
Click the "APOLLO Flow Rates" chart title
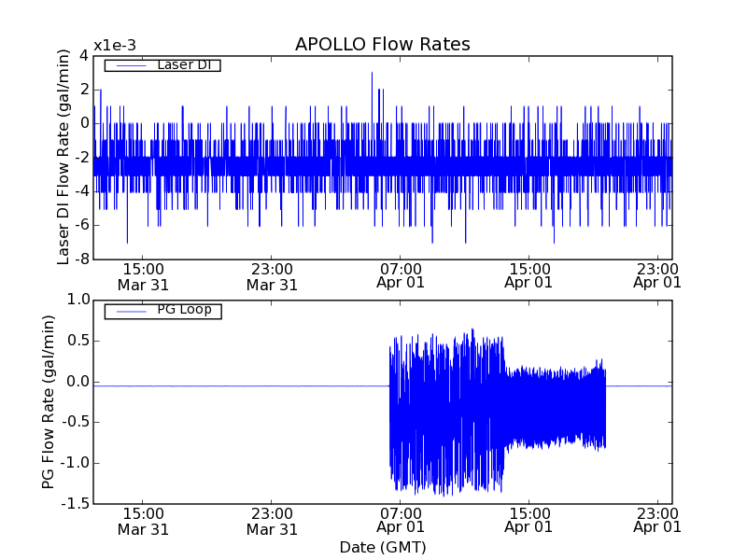point(382,45)
